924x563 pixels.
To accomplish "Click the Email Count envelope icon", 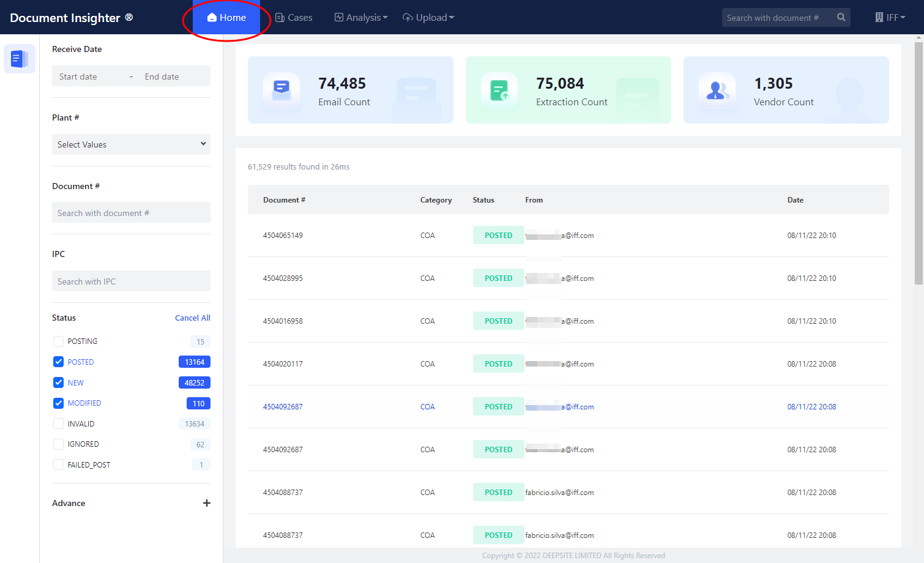I will click(281, 90).
